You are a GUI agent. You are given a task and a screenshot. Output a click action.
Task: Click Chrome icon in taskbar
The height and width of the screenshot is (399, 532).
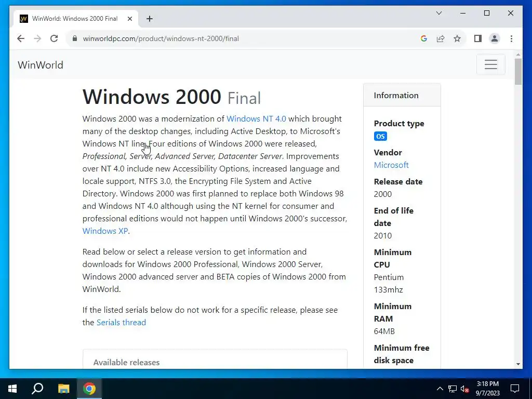[x=89, y=389]
